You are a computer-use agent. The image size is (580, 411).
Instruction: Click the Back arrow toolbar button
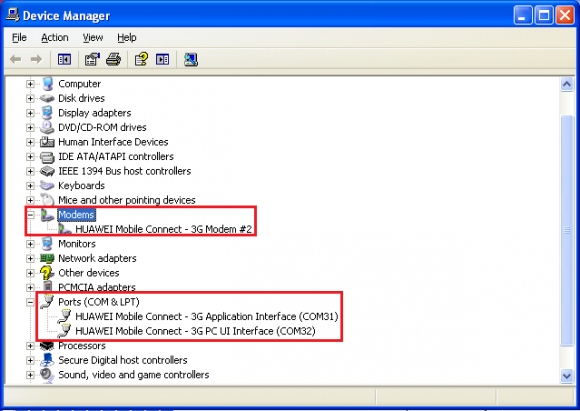coord(16,59)
